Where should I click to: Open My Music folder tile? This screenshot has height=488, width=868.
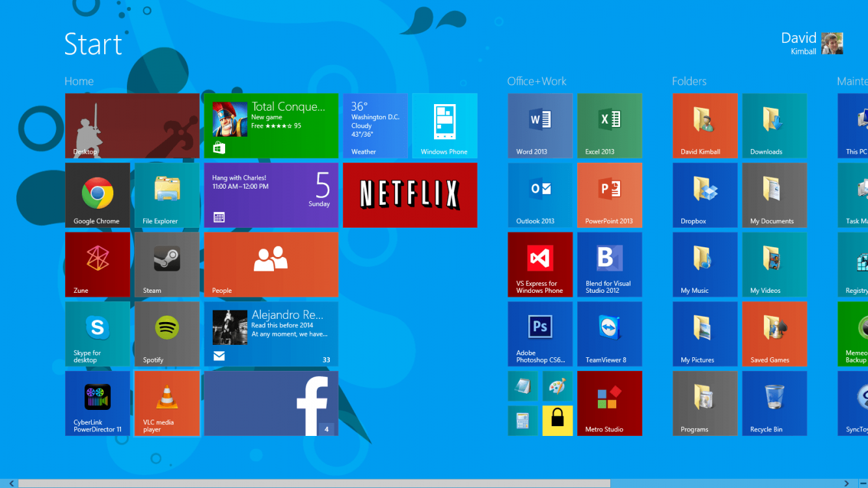coord(705,265)
